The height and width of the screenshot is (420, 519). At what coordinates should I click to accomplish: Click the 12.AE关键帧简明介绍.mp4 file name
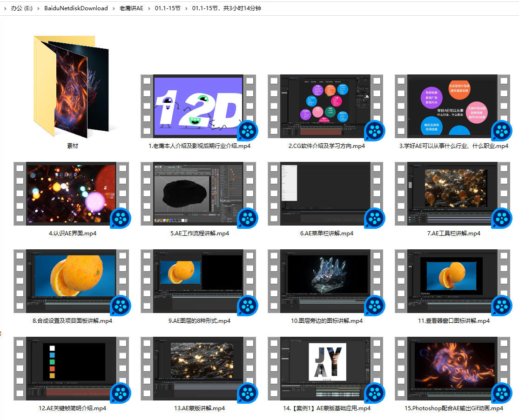pyautogui.click(x=72, y=408)
